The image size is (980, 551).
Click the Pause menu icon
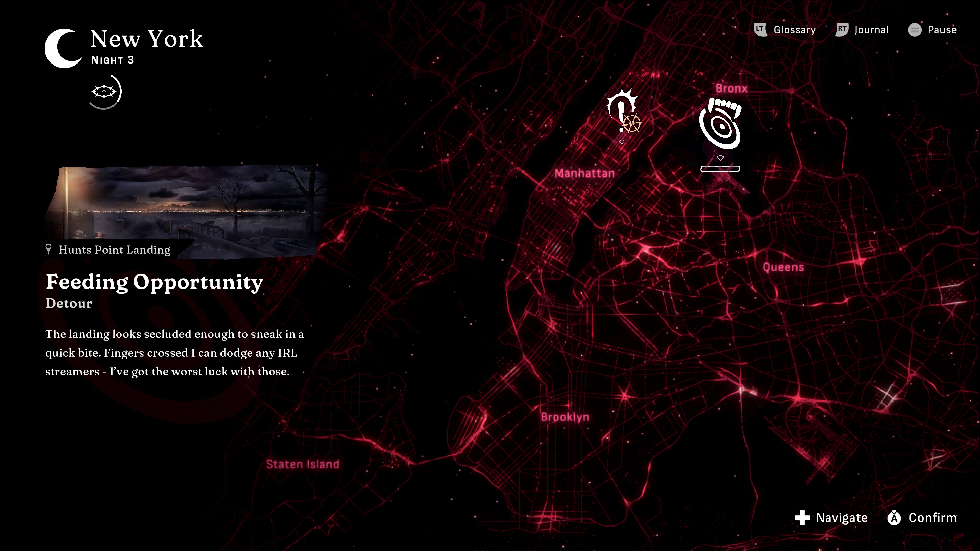(915, 30)
